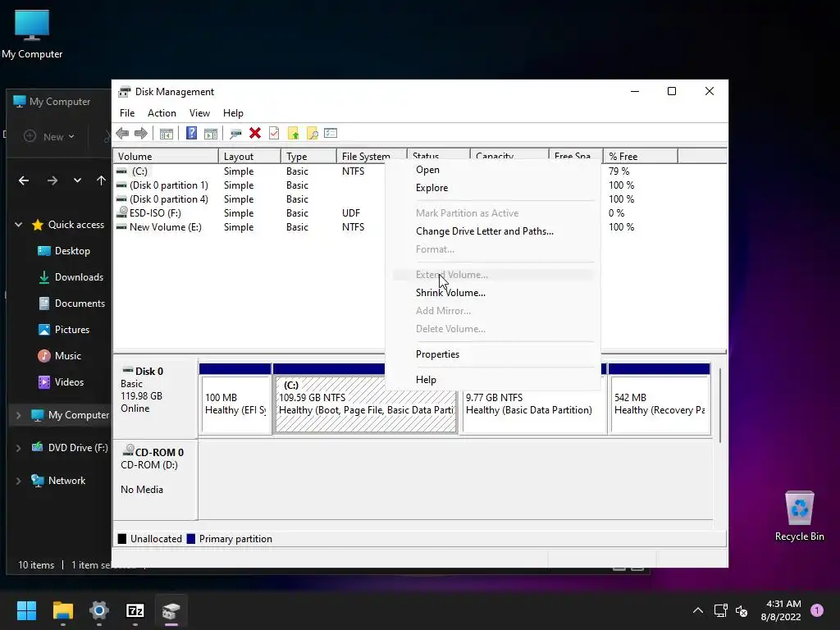Toggle the Show/Hide Action Pane toolbar icon
This screenshot has height=630, width=840.
point(211,134)
